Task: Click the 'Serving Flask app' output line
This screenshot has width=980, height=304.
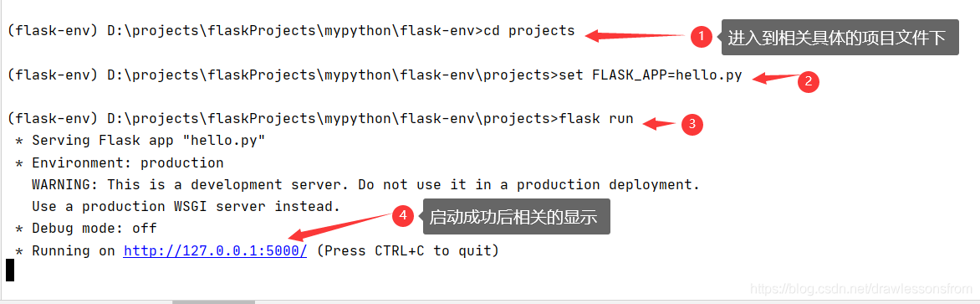Action: 140,141
